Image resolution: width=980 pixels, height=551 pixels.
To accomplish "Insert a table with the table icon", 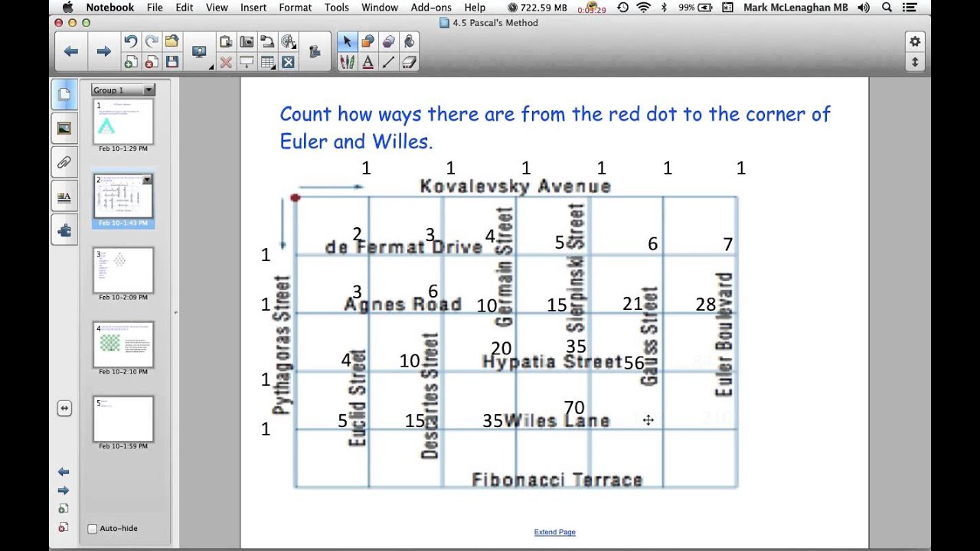I will coord(267,62).
